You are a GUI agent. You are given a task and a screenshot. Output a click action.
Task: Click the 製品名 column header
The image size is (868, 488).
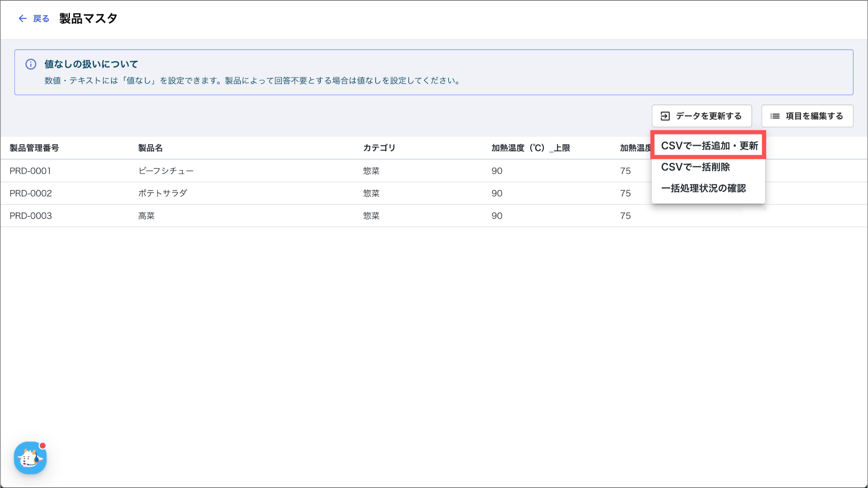tap(150, 148)
